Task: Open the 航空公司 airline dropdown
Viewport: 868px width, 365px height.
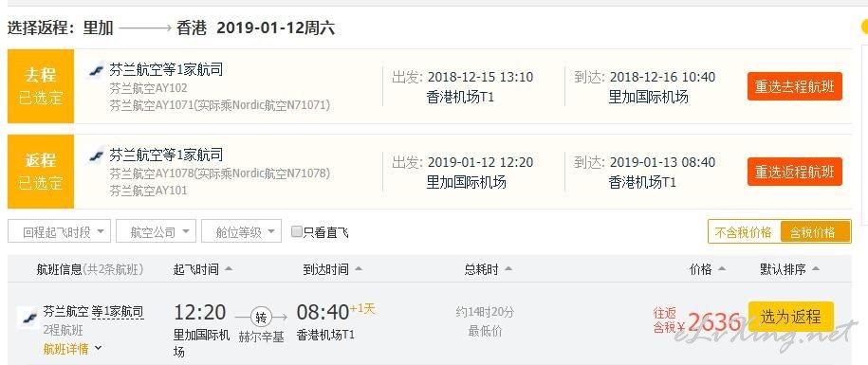Action: click(x=157, y=231)
